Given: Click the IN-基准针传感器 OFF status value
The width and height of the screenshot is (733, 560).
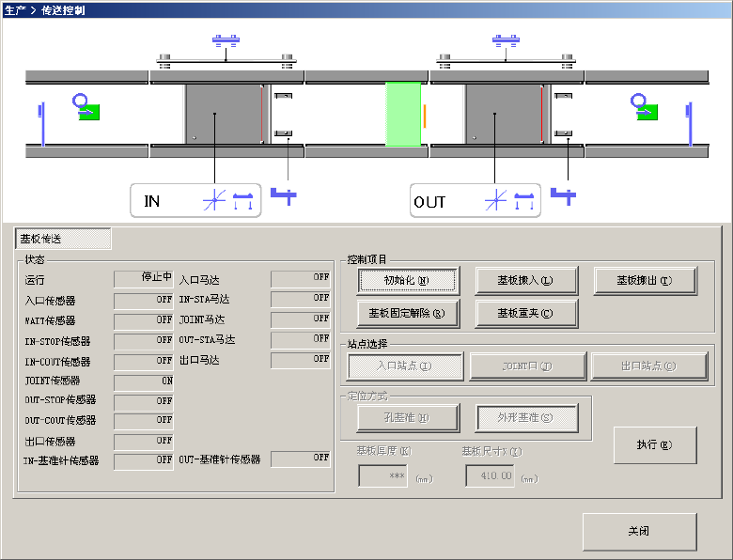Looking at the screenshot, I should (144, 461).
